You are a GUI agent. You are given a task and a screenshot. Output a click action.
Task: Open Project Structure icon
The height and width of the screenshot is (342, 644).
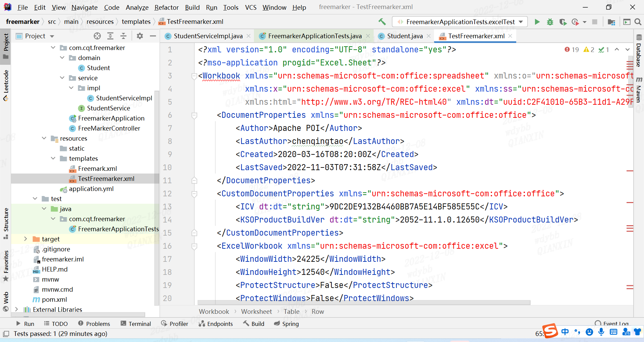[x=611, y=22]
